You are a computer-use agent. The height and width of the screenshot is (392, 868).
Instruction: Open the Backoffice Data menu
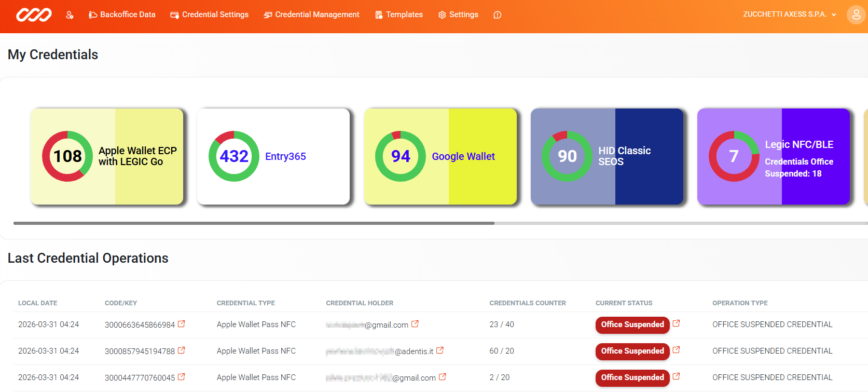pos(122,15)
